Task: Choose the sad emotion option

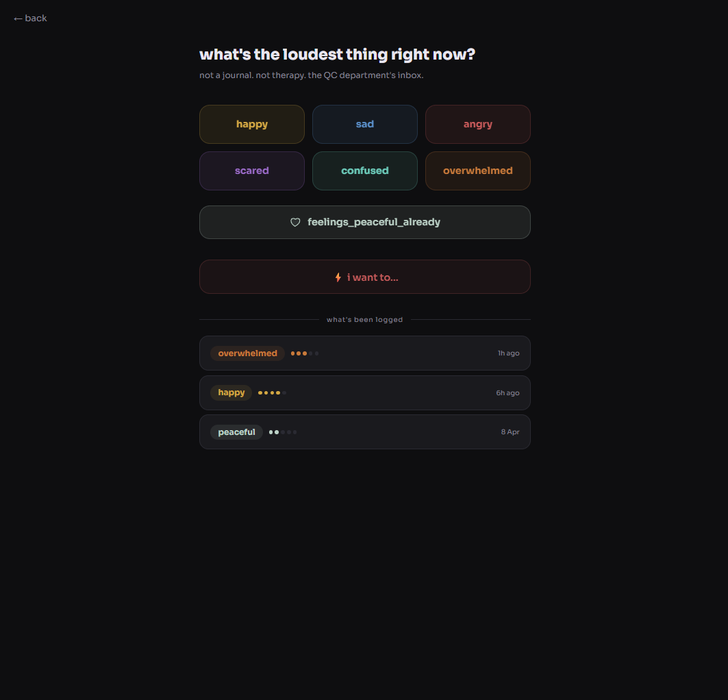Action: 365,125
